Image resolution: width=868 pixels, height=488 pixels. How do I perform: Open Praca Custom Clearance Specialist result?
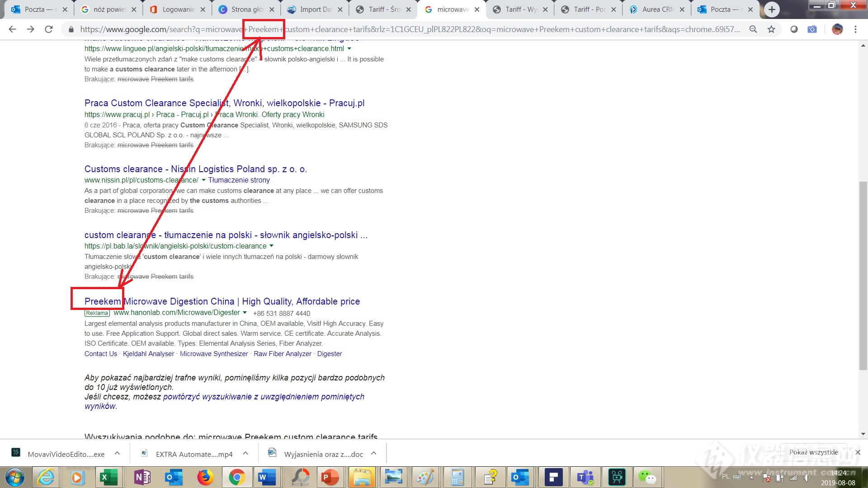224,103
